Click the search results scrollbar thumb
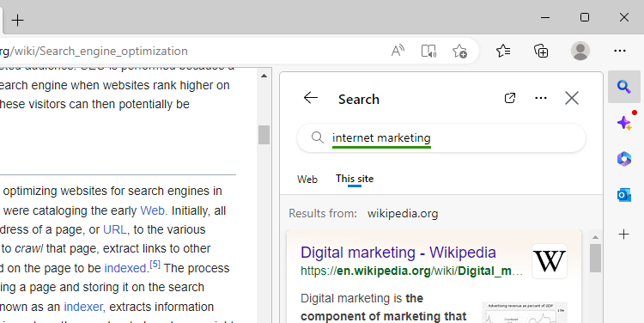The image size is (644, 323). point(595,258)
